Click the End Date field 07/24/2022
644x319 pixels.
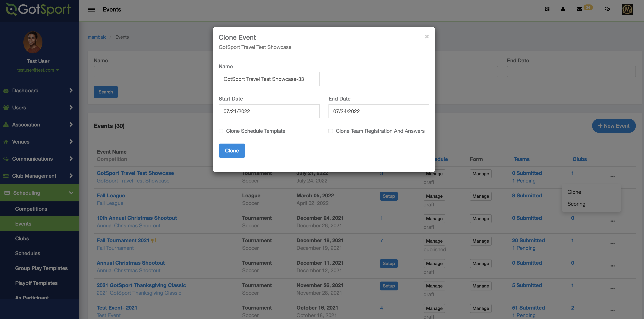pos(379,111)
